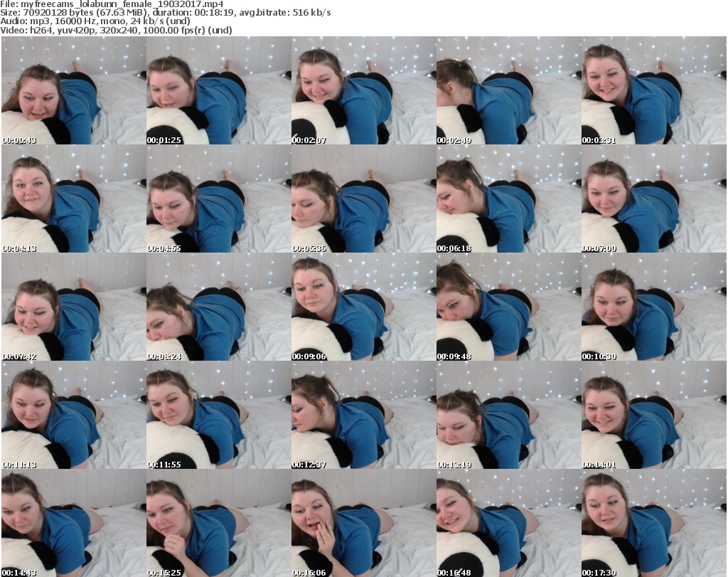
Task: Open the 00:07:00 frame
Action: coord(654,198)
